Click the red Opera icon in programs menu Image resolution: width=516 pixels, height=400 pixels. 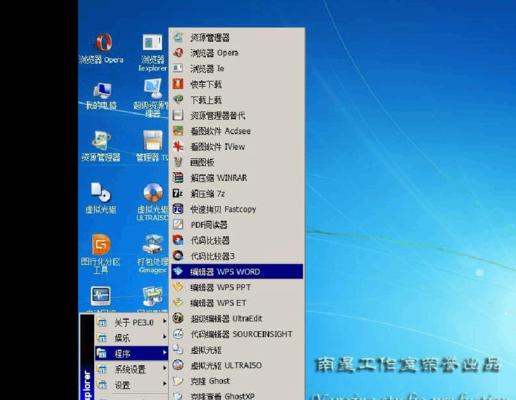pyautogui.click(x=178, y=52)
